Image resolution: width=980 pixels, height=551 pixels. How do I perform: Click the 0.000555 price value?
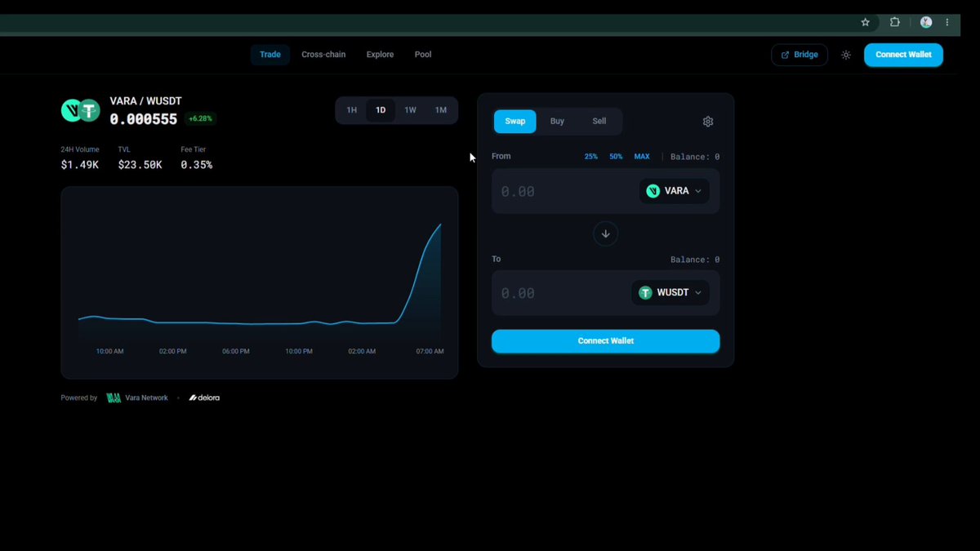tap(144, 119)
